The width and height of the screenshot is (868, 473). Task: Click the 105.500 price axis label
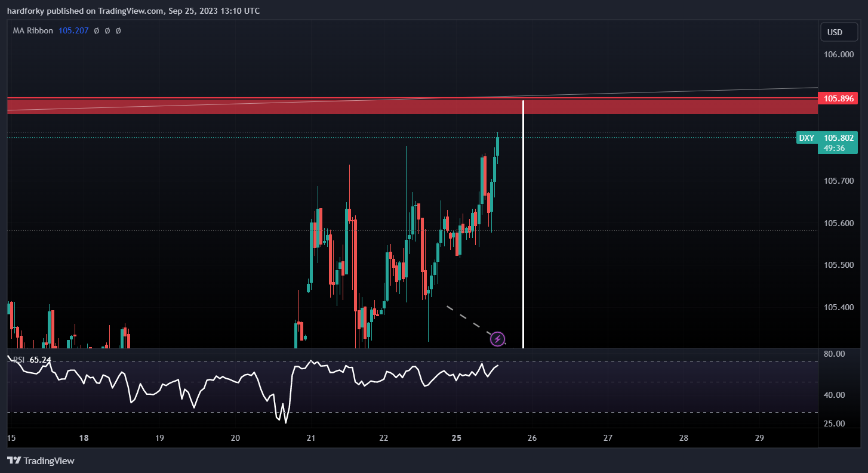[x=839, y=265]
